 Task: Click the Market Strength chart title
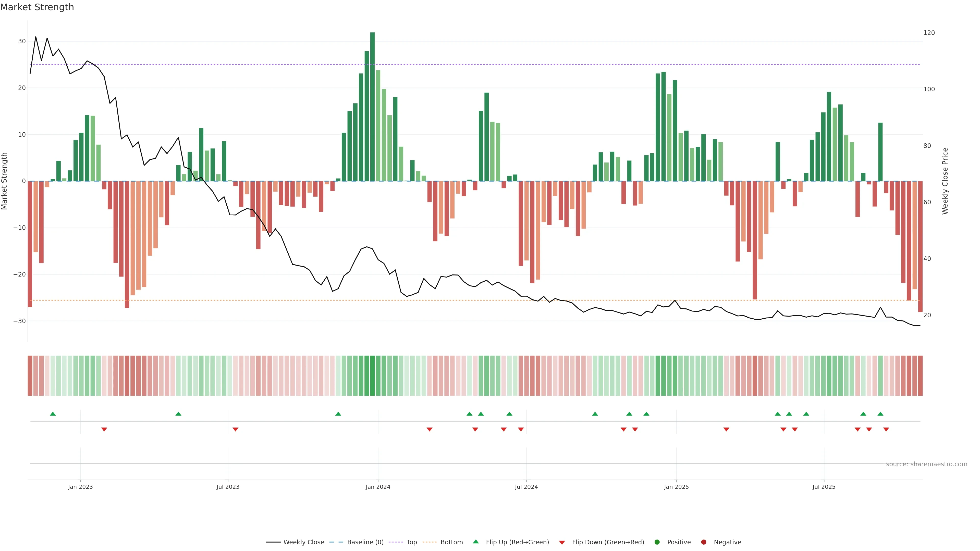(x=37, y=7)
